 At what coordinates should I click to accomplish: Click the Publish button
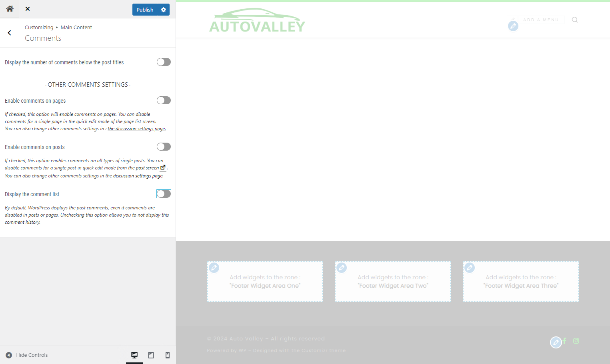click(145, 10)
